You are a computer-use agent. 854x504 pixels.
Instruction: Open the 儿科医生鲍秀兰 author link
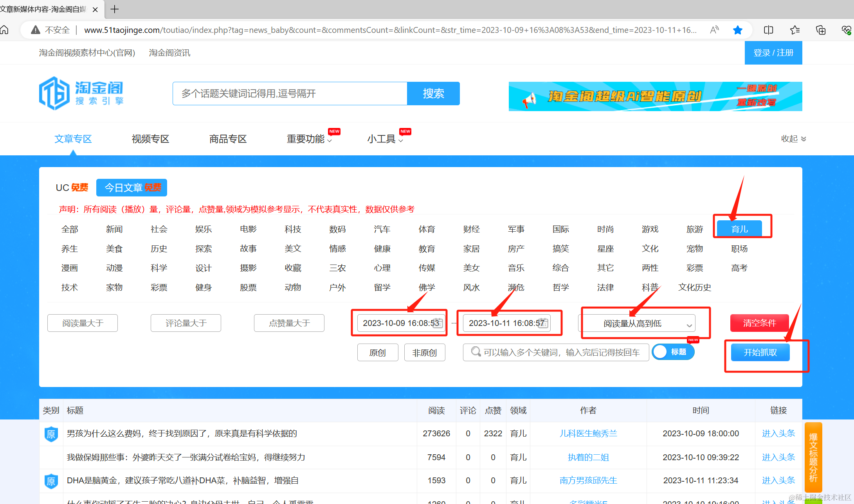click(x=588, y=434)
